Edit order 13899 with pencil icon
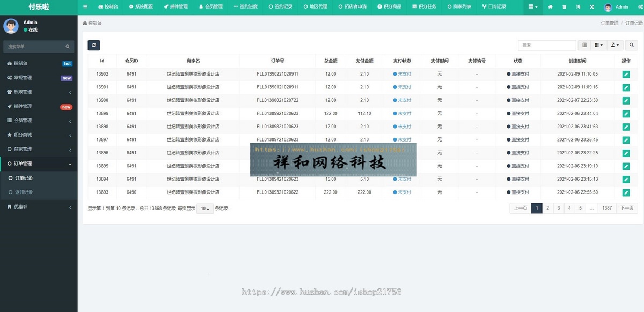Viewport: 644px width, 312px height. click(626, 114)
